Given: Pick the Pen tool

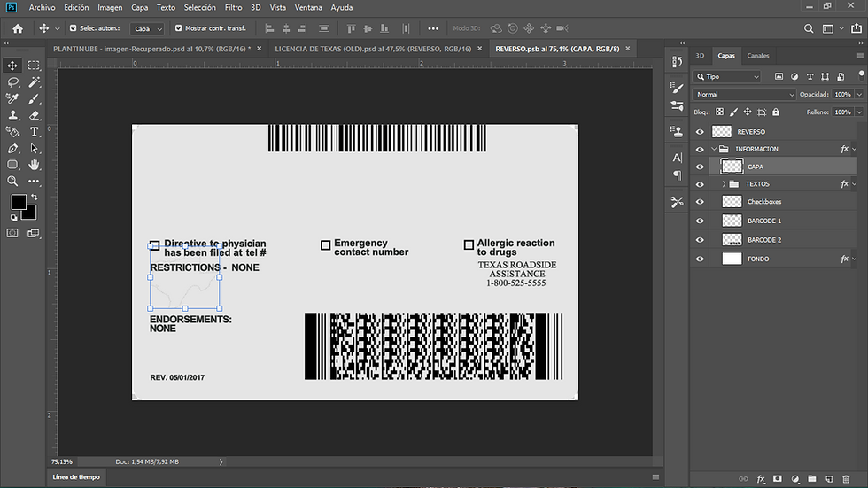Looking at the screenshot, I should [12, 148].
